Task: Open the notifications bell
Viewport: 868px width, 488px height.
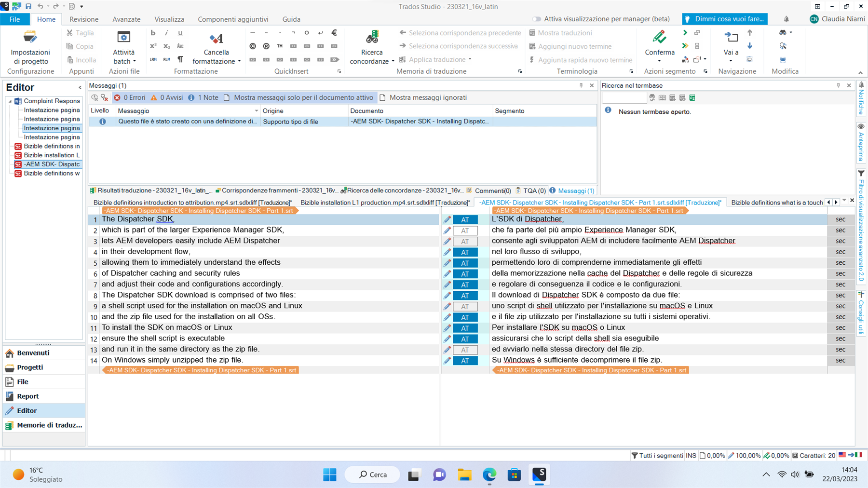Action: tap(786, 19)
